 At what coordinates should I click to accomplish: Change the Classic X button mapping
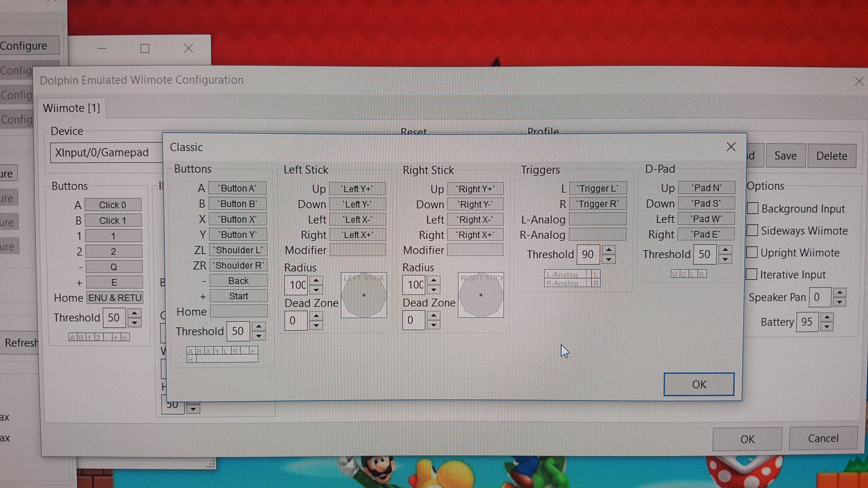tap(238, 219)
